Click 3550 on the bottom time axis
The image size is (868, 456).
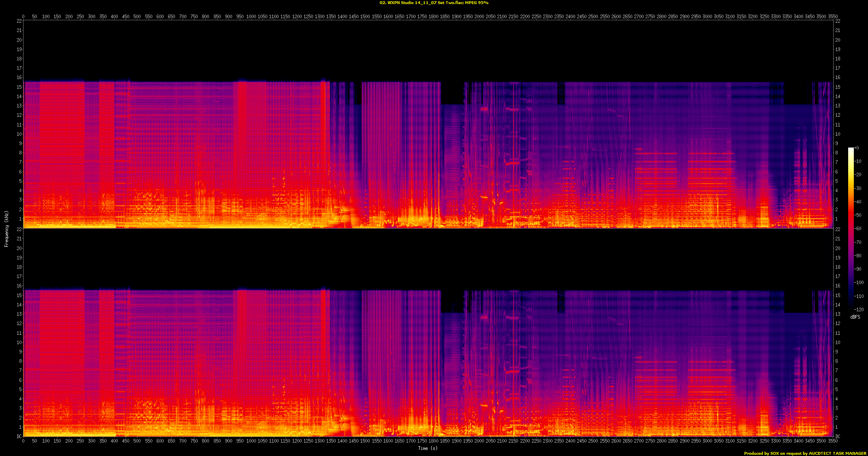[x=833, y=441]
